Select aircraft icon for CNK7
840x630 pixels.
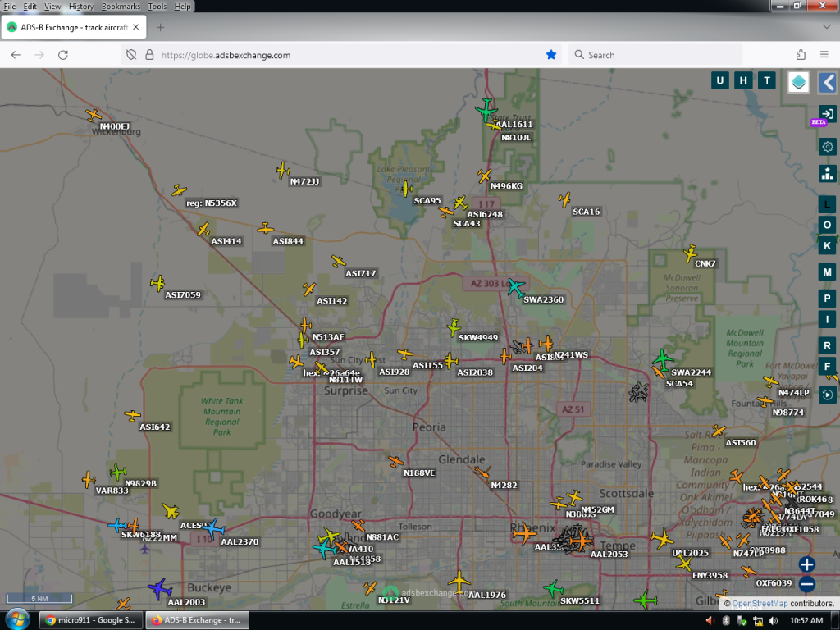tap(690, 253)
